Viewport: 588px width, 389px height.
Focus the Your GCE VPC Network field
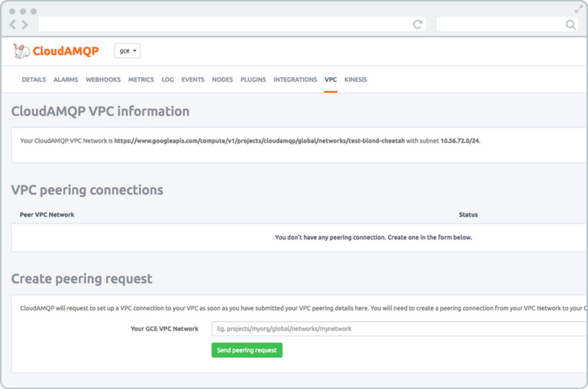point(399,329)
